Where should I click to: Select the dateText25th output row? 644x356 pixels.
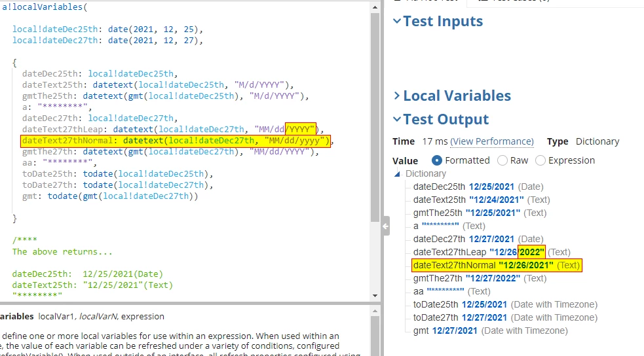pos(482,200)
